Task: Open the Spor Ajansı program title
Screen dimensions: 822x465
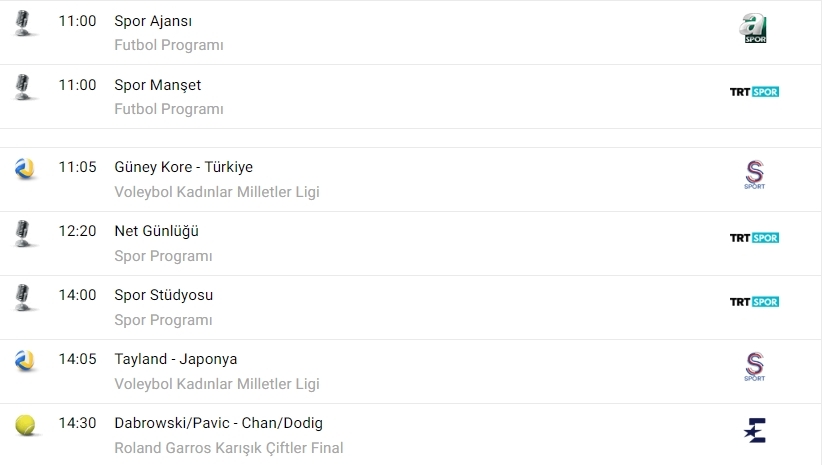Action: coord(154,21)
